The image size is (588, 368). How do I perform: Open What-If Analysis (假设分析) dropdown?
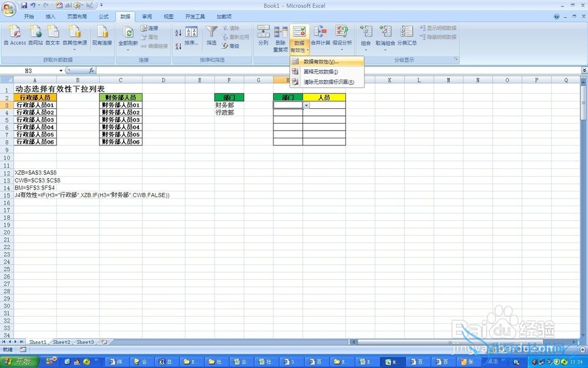342,38
